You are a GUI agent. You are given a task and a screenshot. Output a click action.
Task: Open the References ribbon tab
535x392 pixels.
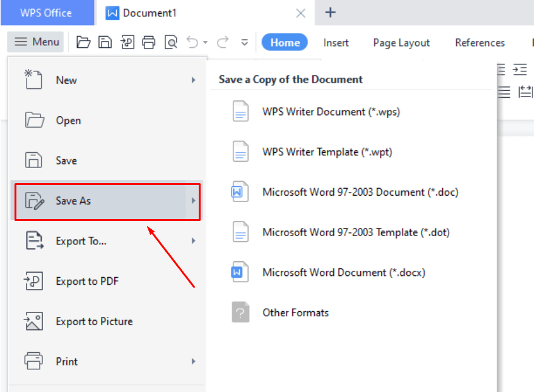click(x=479, y=43)
